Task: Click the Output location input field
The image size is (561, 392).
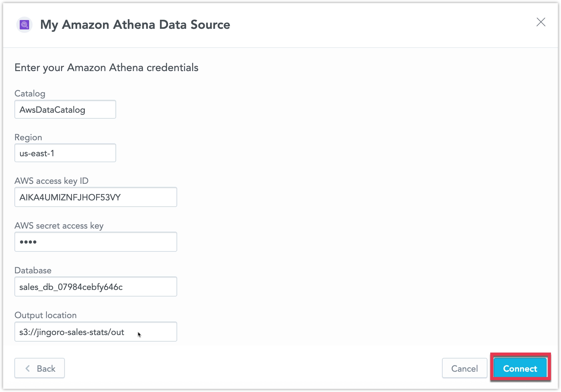Action: point(95,332)
